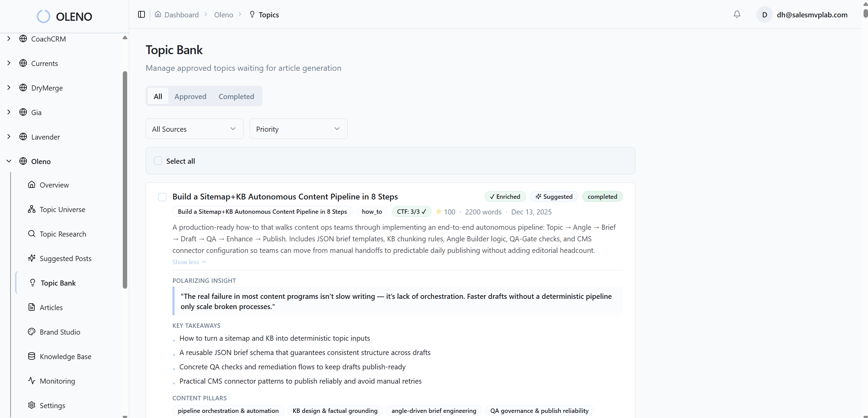Switch to the Approved tab
Viewport: 868px width, 418px height.
pos(190,96)
